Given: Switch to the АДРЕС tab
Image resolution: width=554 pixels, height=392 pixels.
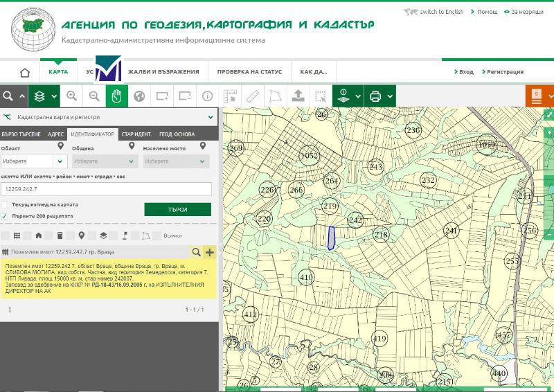Looking at the screenshot, I should (x=56, y=134).
